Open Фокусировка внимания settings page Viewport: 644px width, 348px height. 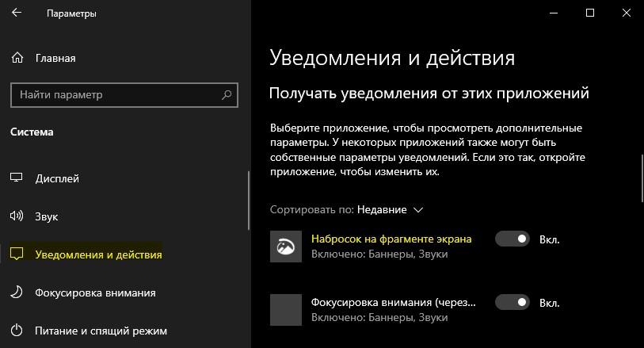click(95, 293)
